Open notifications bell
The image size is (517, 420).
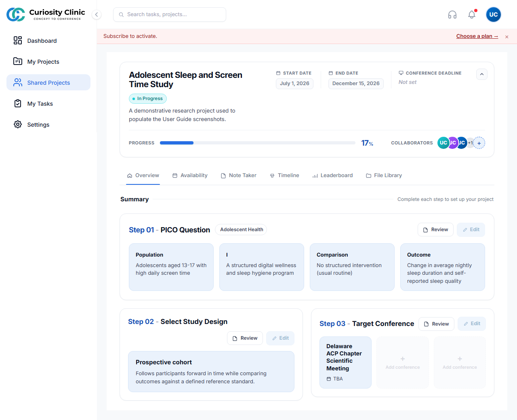472,15
